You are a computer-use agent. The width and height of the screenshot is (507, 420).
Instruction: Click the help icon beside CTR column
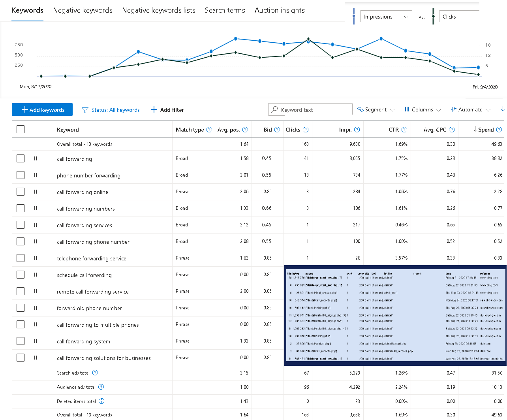tap(404, 130)
